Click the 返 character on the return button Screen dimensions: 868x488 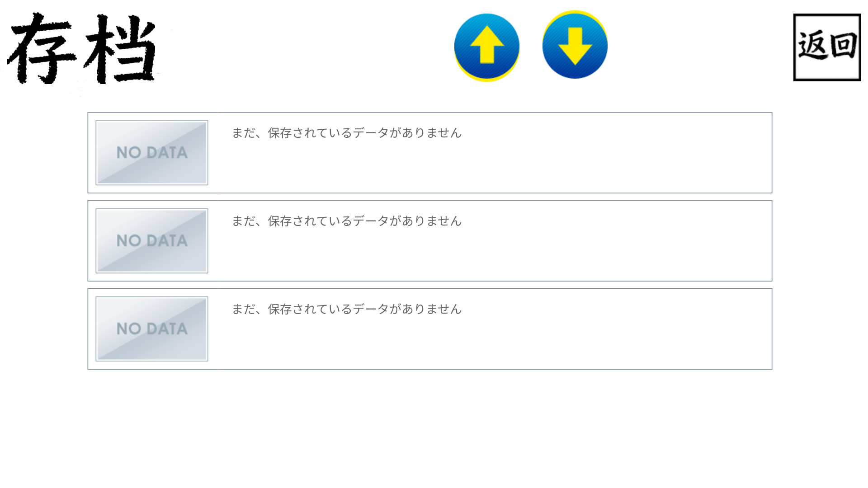coord(812,46)
